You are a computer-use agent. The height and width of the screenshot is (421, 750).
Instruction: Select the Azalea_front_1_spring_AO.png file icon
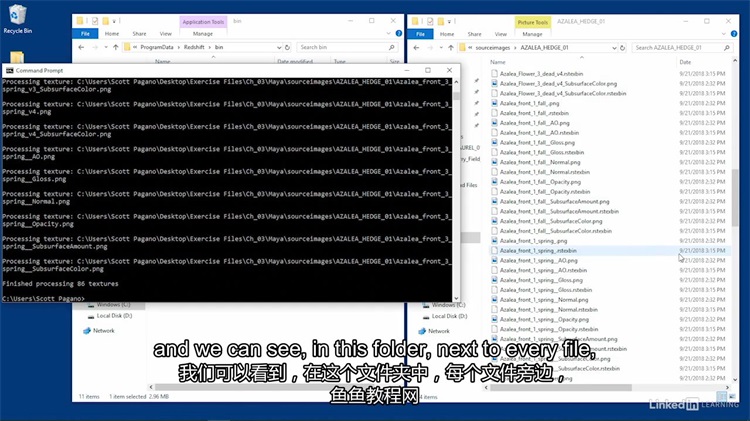click(x=495, y=260)
